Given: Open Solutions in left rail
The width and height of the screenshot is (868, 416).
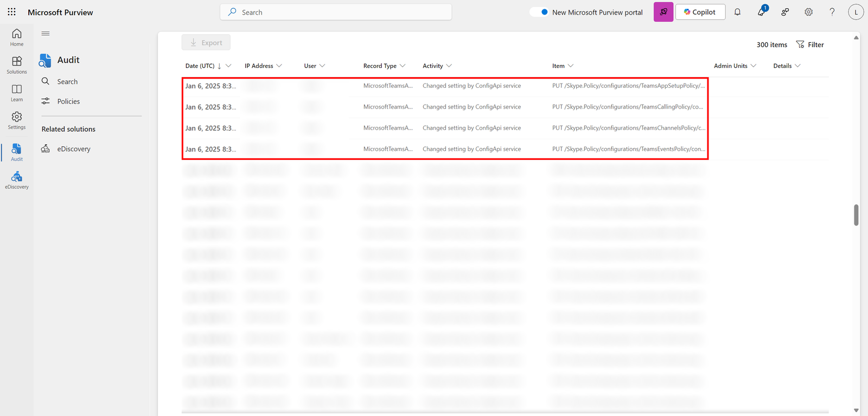Looking at the screenshot, I should [17, 65].
